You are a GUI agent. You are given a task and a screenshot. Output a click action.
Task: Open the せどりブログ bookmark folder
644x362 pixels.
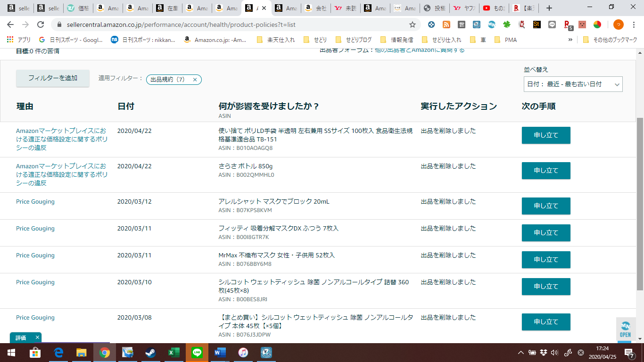click(x=353, y=40)
